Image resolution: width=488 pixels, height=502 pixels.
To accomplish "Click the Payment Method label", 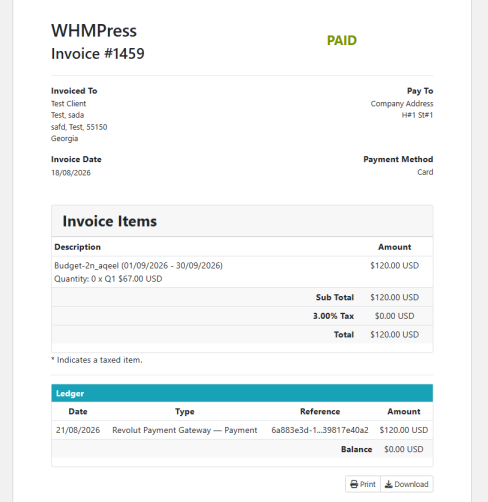I will (398, 159).
